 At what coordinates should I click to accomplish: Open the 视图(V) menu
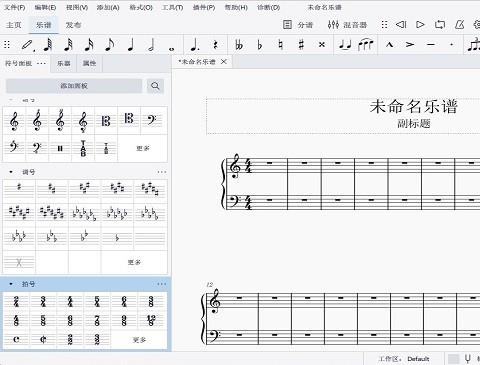[77, 7]
